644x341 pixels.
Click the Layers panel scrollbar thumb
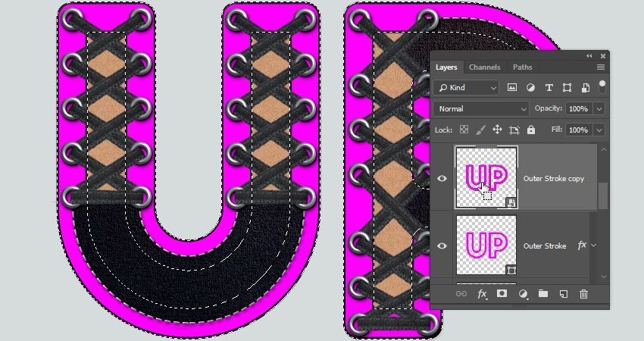603,196
